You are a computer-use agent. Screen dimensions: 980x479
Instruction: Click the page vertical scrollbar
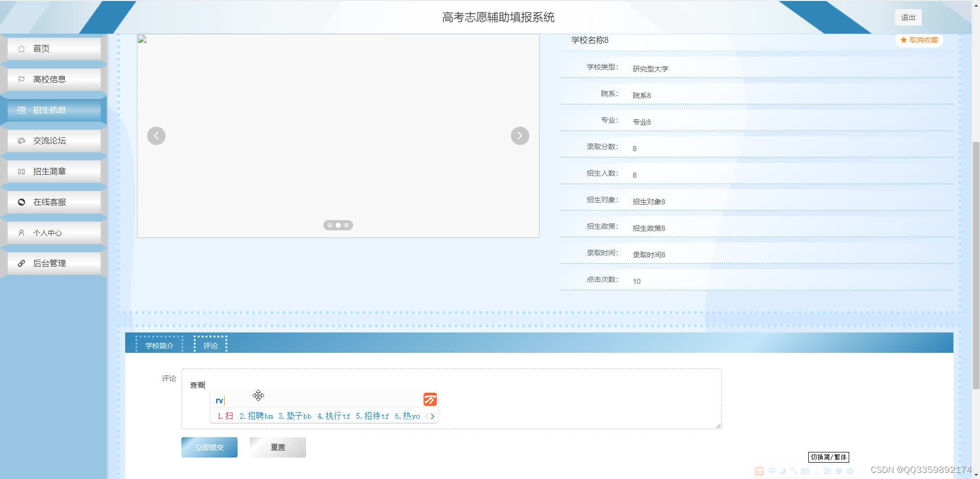click(x=976, y=266)
